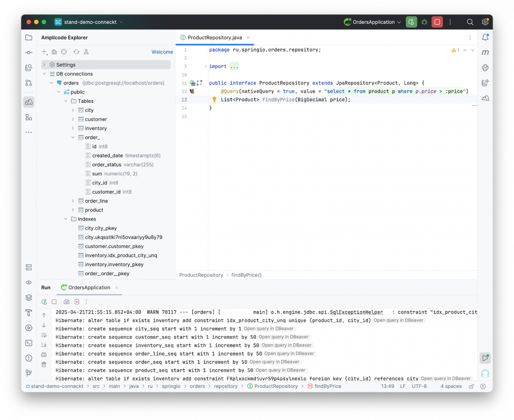This screenshot has height=420, width=514.
Task: Expand the product table
Action: click(x=73, y=210)
